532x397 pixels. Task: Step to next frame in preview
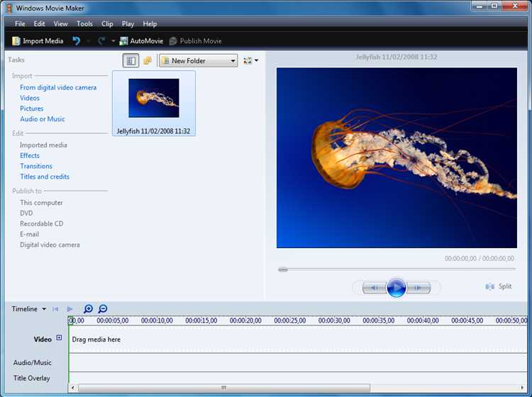419,288
